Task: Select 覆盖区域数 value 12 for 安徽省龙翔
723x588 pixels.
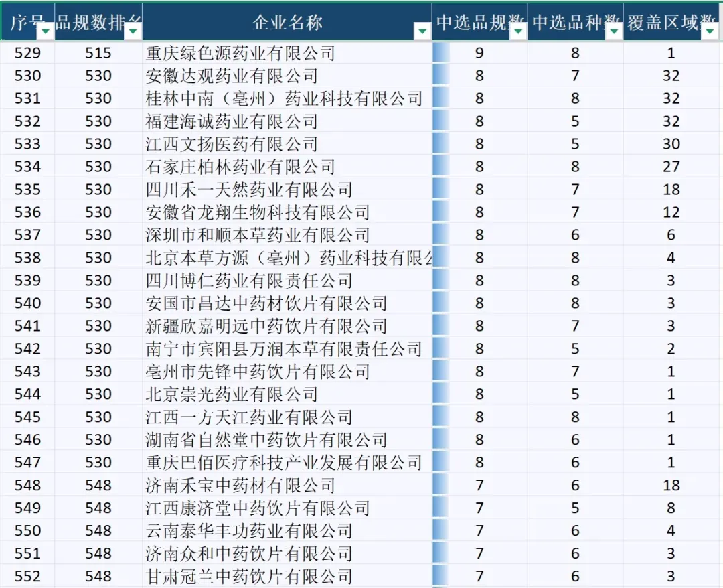Action: (671, 212)
